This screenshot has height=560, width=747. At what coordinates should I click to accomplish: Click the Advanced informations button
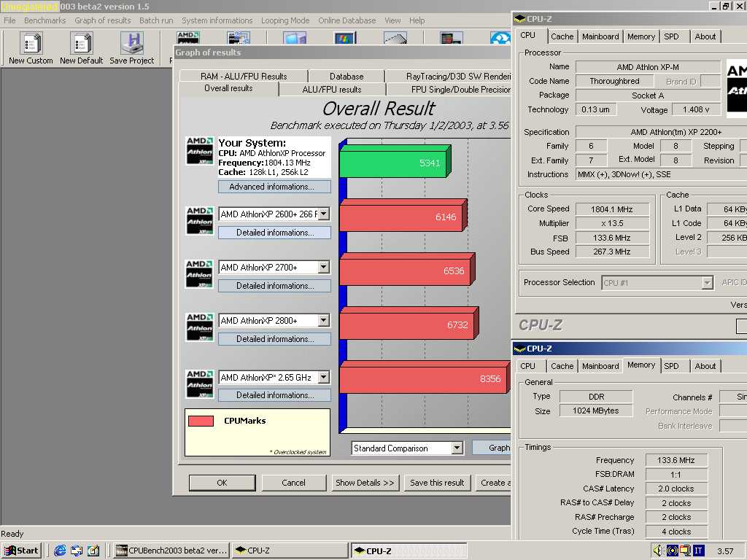tap(274, 187)
